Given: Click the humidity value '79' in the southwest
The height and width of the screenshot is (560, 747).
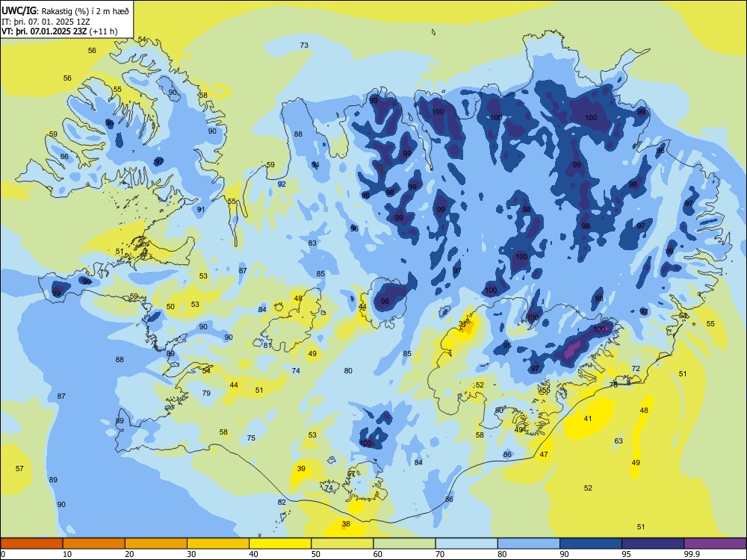Looking at the screenshot, I should click(x=206, y=393).
